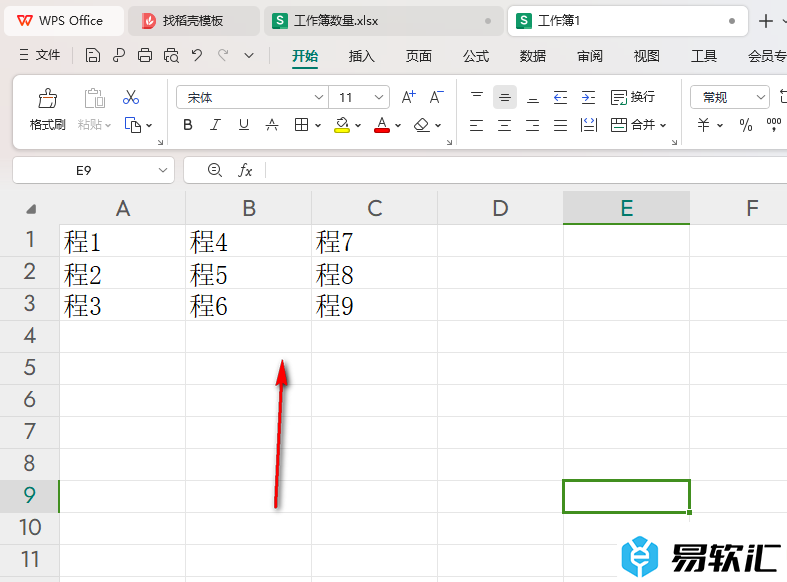This screenshot has height=582, width=787.
Task: Switch to the 页面 (Page) tab
Action: pyautogui.click(x=419, y=56)
